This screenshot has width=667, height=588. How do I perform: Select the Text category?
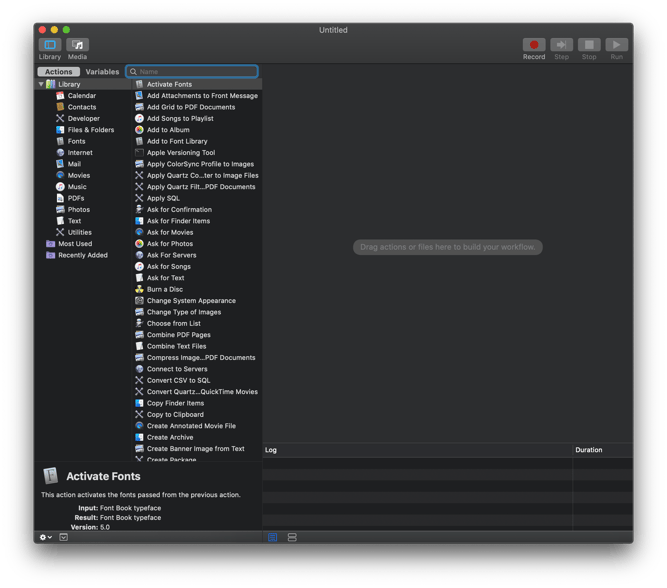74,221
